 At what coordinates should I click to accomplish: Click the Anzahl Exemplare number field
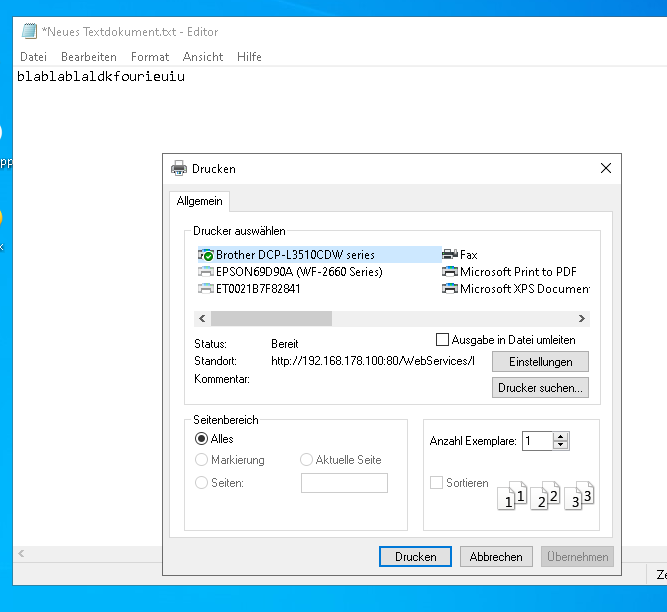pyautogui.click(x=538, y=441)
